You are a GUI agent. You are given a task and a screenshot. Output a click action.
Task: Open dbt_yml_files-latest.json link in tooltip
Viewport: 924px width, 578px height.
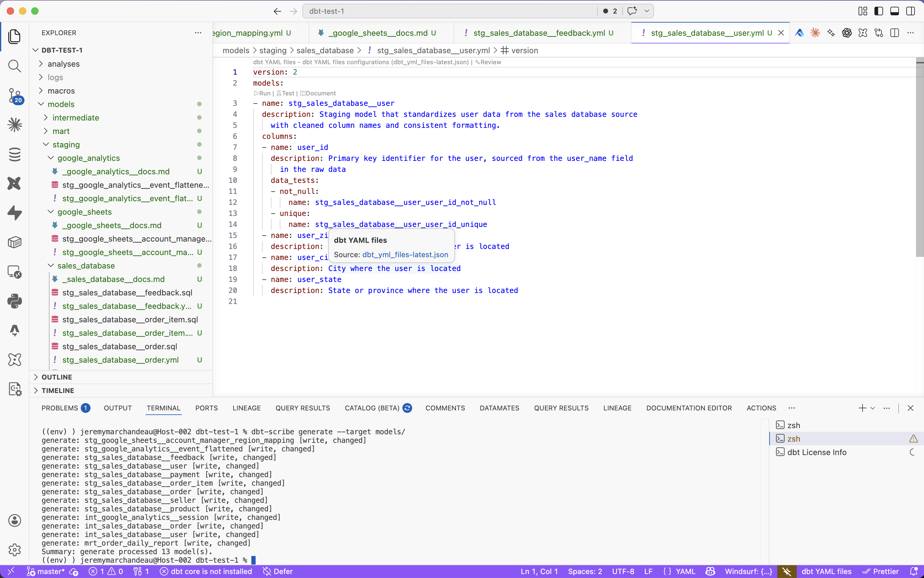405,254
